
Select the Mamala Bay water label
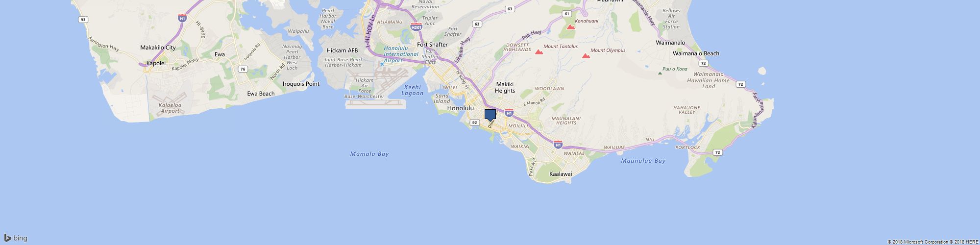(x=369, y=154)
